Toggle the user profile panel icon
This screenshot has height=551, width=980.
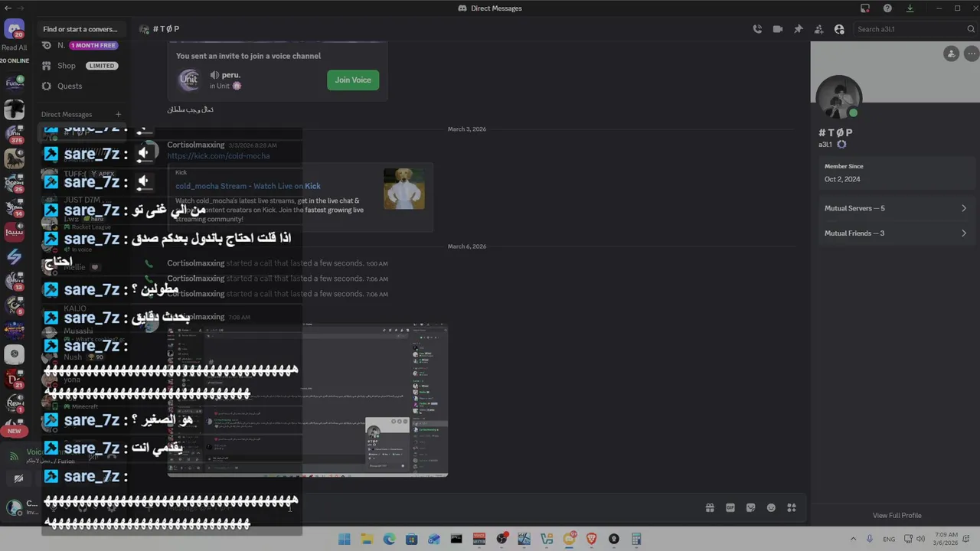click(x=839, y=29)
